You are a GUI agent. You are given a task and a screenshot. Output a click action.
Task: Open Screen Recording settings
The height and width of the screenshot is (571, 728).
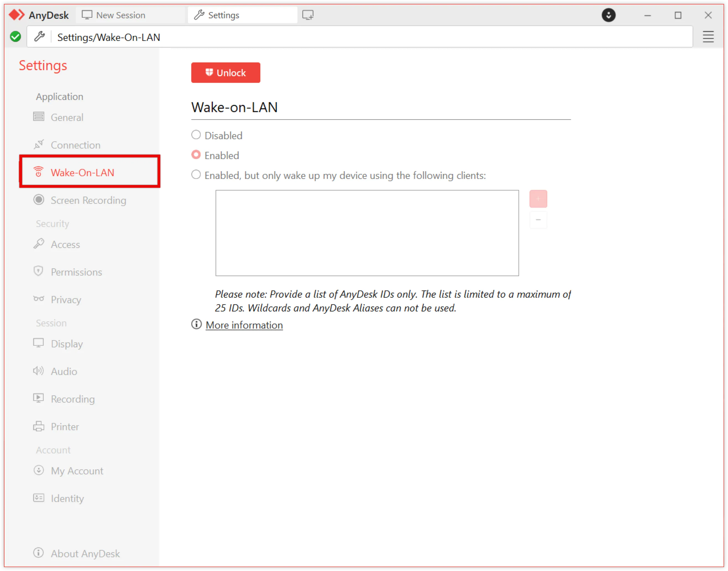point(88,200)
